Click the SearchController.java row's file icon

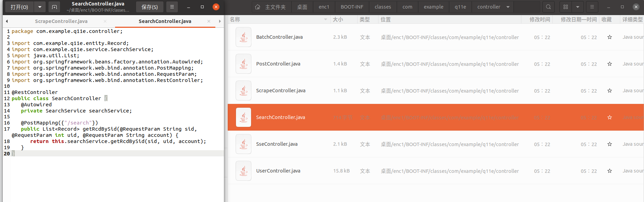click(x=244, y=117)
